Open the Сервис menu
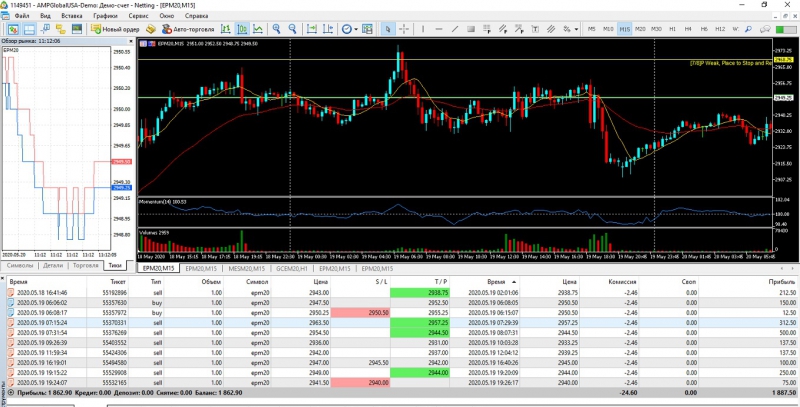Image resolution: width=800 pixels, height=407 pixels. 138,16
